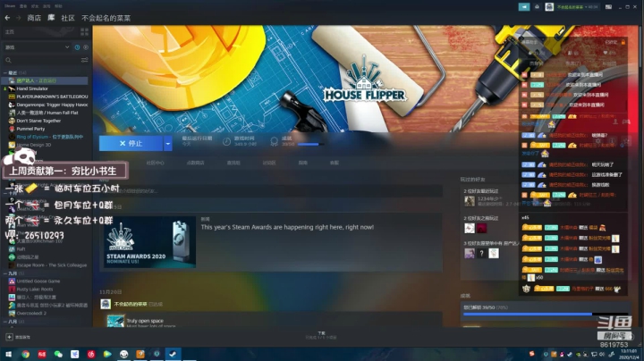The width and height of the screenshot is (644, 361).
Task: Click the blue 停止 stop button
Action: tap(131, 143)
